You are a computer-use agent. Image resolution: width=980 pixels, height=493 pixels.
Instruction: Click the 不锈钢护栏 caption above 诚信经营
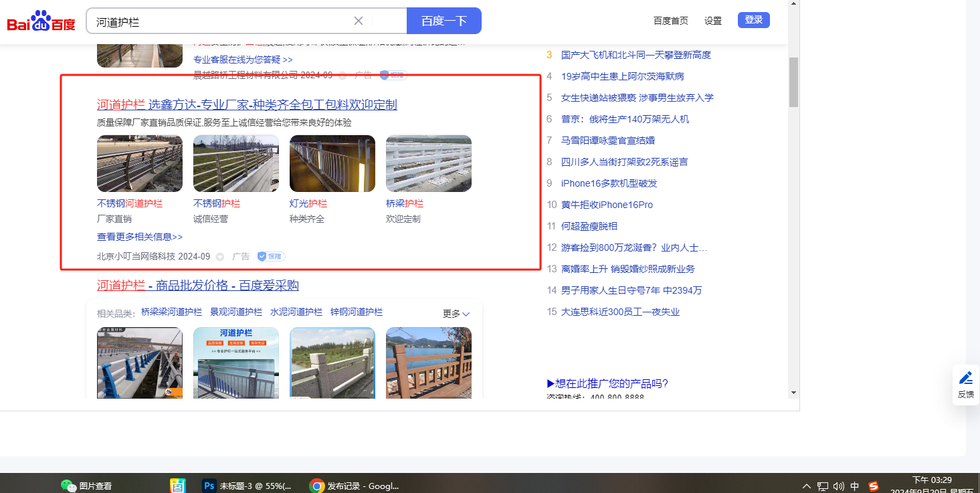tap(217, 203)
